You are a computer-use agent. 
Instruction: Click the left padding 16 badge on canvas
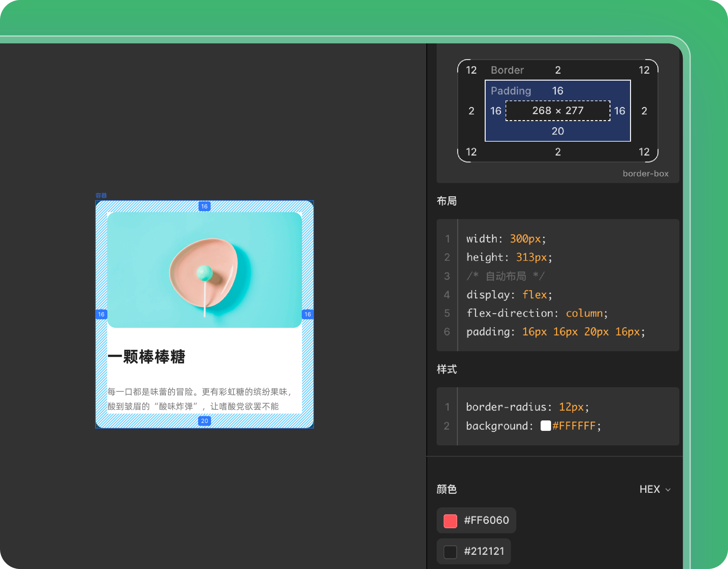click(x=101, y=314)
